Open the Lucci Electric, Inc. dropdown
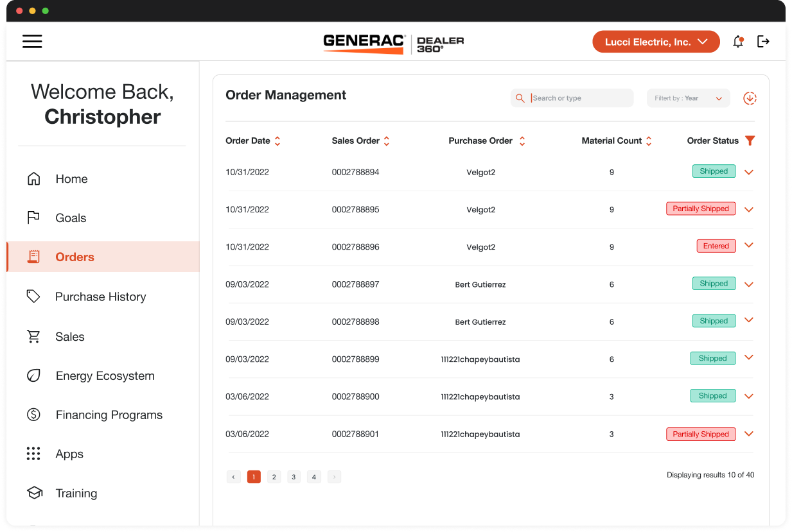The image size is (792, 532). (x=656, y=41)
